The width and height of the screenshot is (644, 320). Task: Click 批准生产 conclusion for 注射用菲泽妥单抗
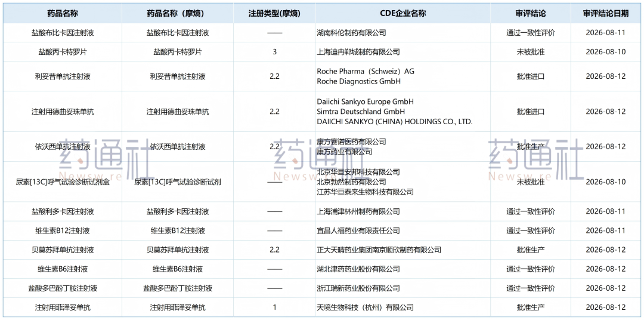[531, 307]
